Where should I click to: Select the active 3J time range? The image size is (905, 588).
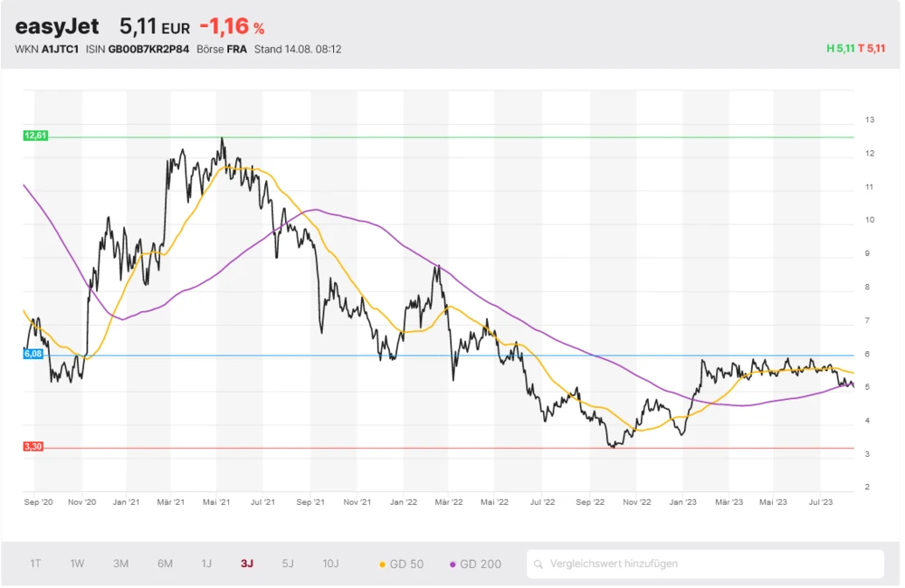click(247, 564)
